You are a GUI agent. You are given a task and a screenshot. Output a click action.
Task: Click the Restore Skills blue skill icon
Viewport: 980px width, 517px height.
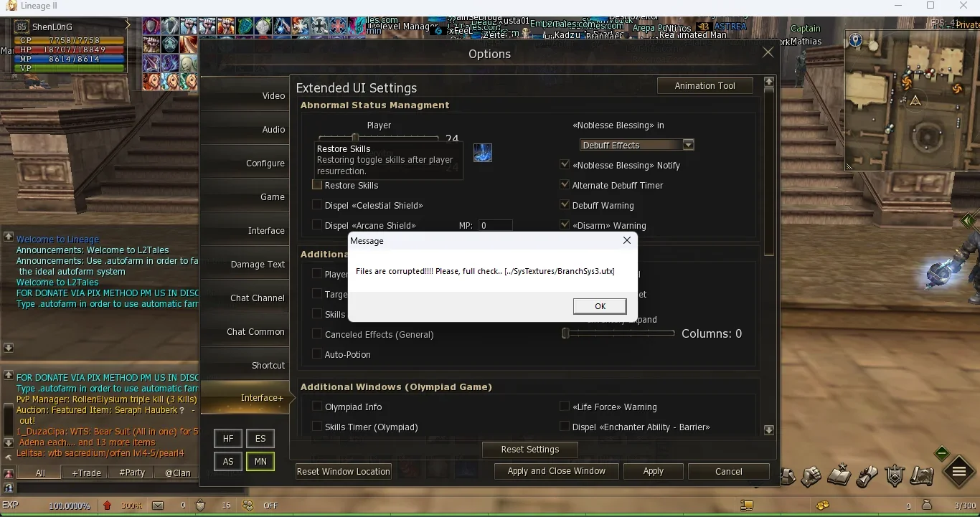click(x=483, y=153)
